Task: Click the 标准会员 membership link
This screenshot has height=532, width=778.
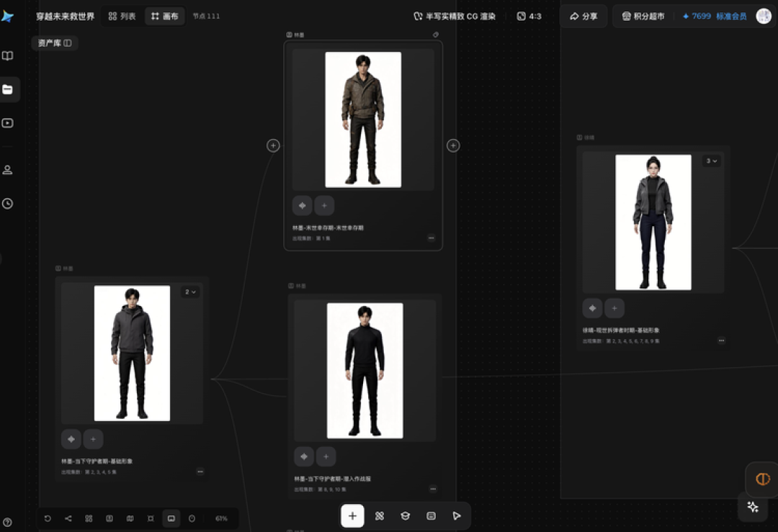Action: tap(731, 17)
